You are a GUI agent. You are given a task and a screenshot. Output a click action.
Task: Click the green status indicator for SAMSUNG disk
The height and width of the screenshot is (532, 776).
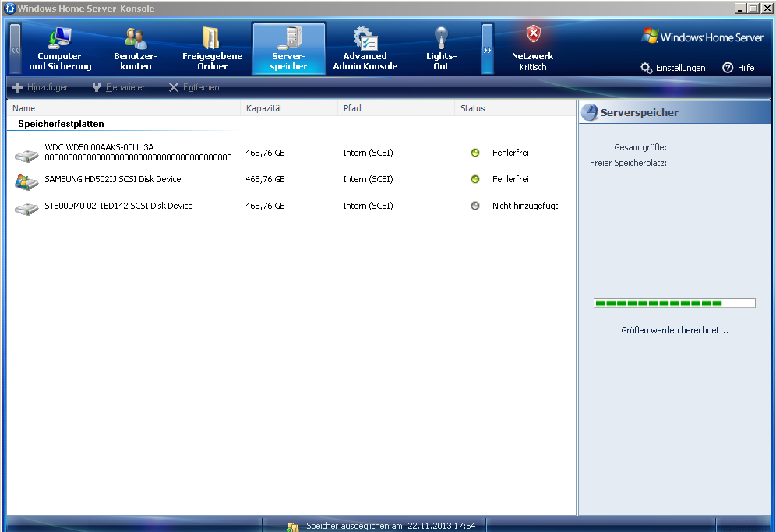pos(475,179)
